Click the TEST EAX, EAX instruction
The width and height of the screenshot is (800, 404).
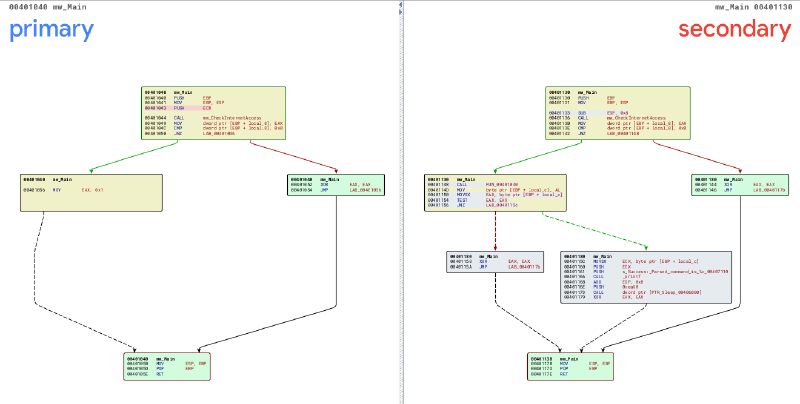(x=470, y=200)
